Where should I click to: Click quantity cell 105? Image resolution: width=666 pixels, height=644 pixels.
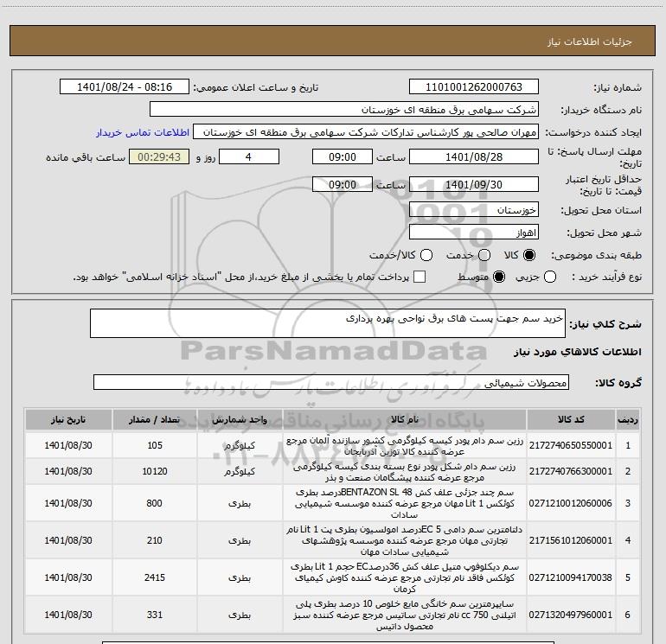click(155, 445)
